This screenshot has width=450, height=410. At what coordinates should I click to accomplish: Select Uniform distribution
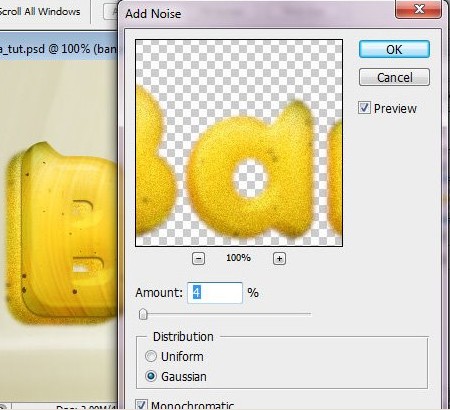click(x=151, y=356)
